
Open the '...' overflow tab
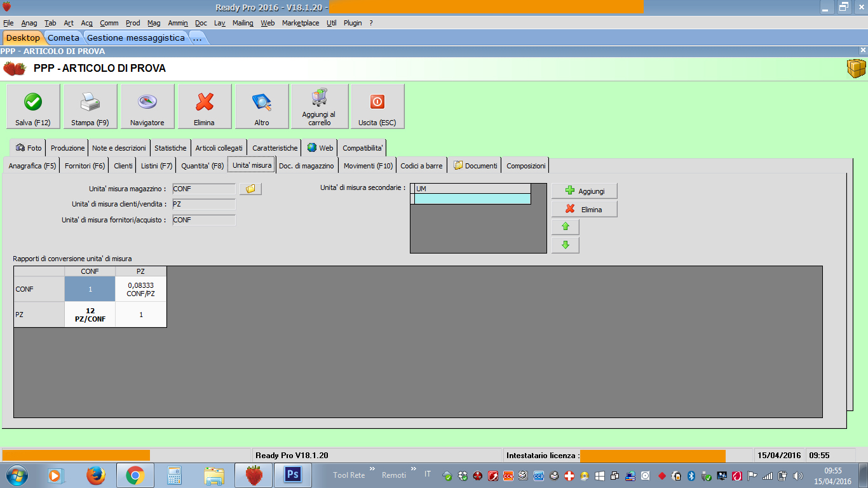pos(197,37)
